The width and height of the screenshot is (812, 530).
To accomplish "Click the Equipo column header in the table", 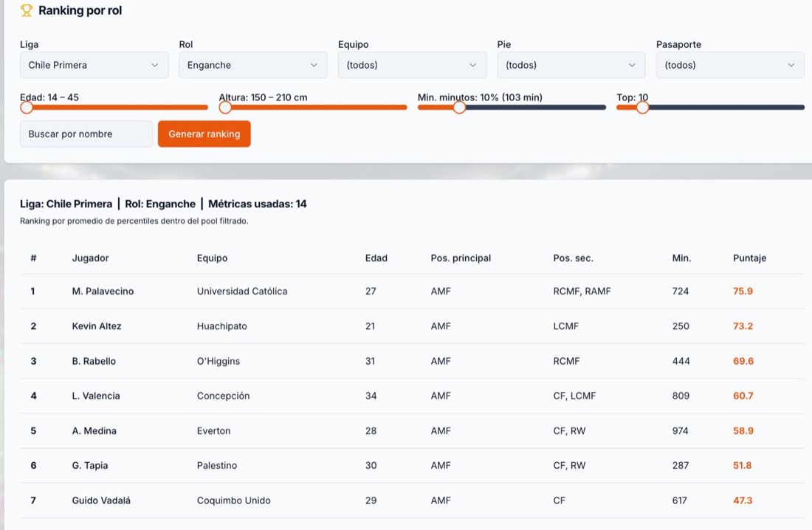I will coord(212,258).
